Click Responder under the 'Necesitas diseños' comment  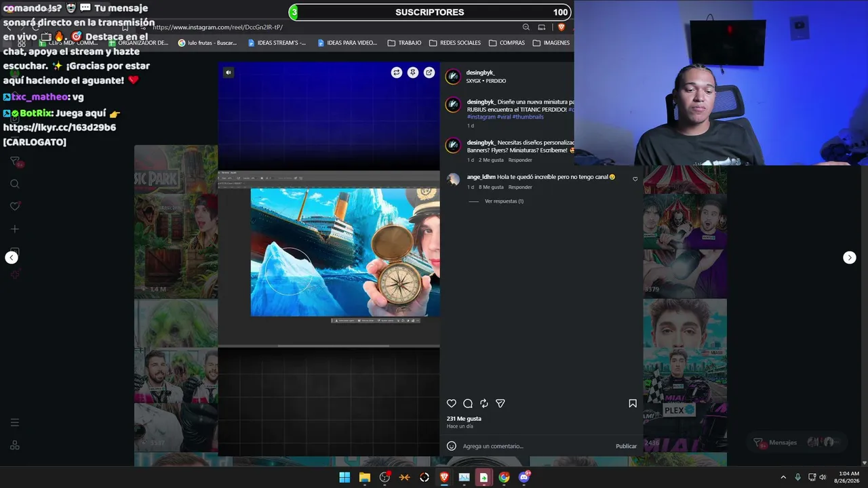coord(520,160)
